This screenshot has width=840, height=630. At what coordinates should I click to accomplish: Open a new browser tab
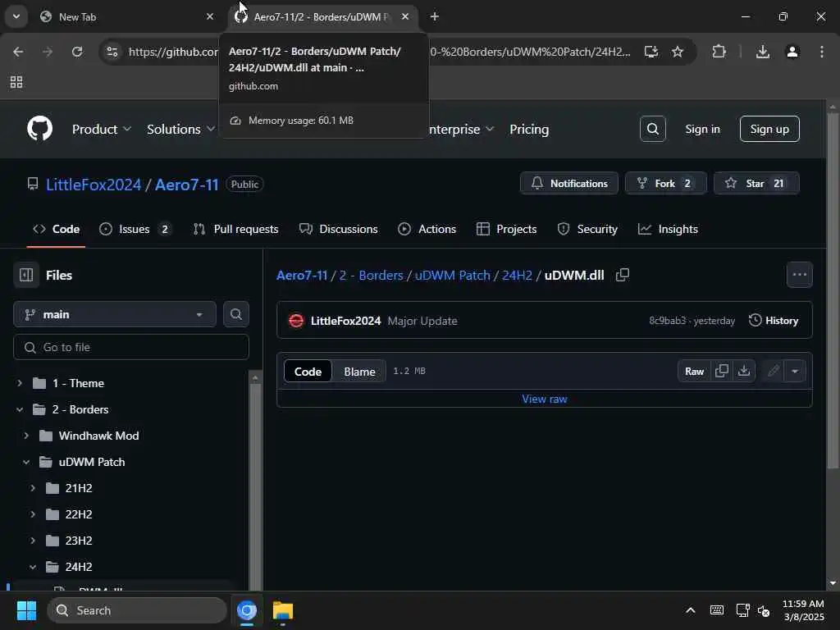435,16
